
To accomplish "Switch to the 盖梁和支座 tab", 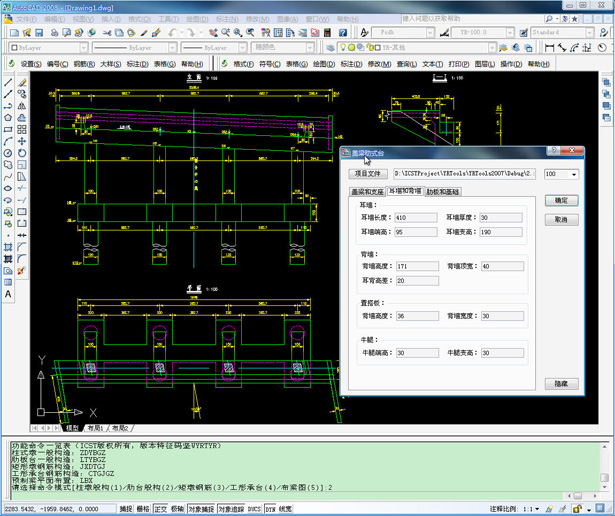I will click(367, 192).
